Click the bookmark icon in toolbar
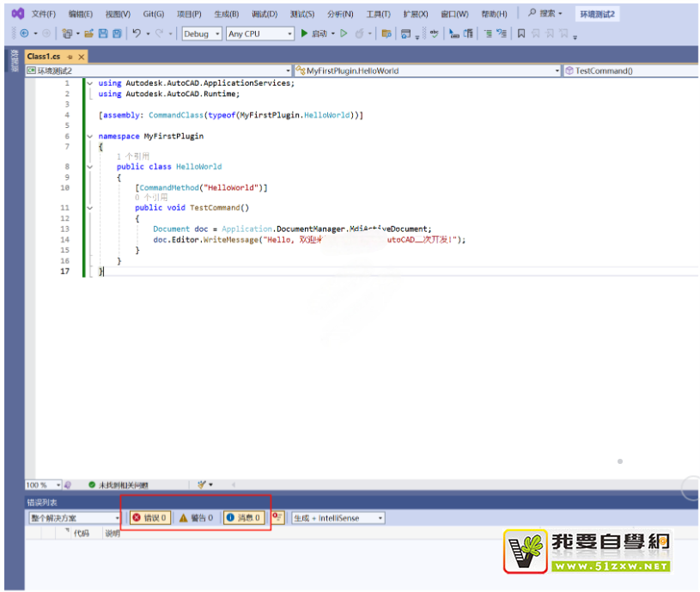 (x=521, y=34)
